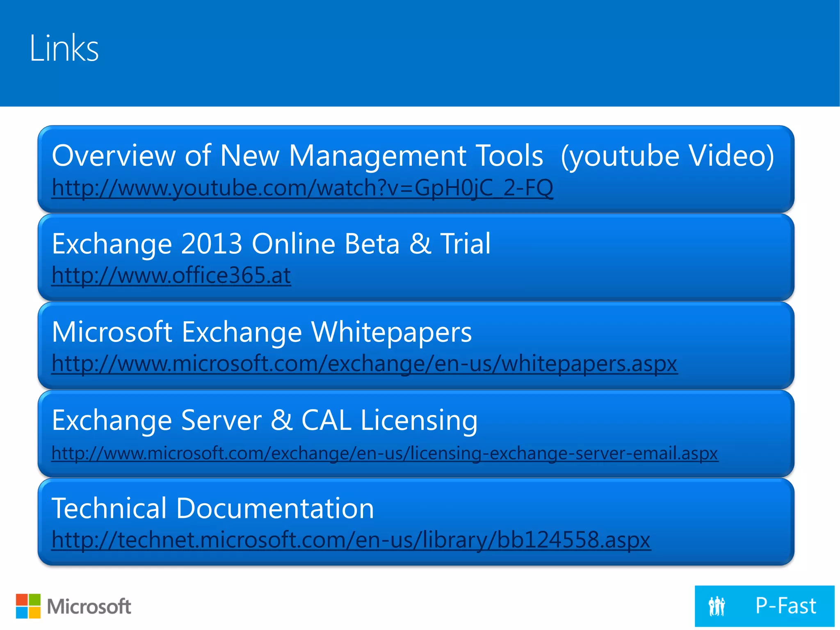Select the Technical Documentation heading

pyautogui.click(x=213, y=508)
